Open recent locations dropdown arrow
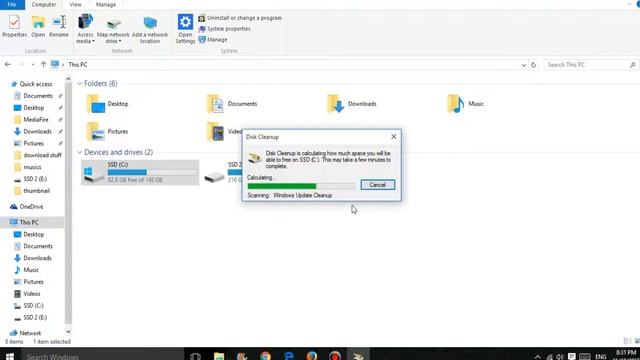This screenshot has height=360, width=640. [x=33, y=64]
